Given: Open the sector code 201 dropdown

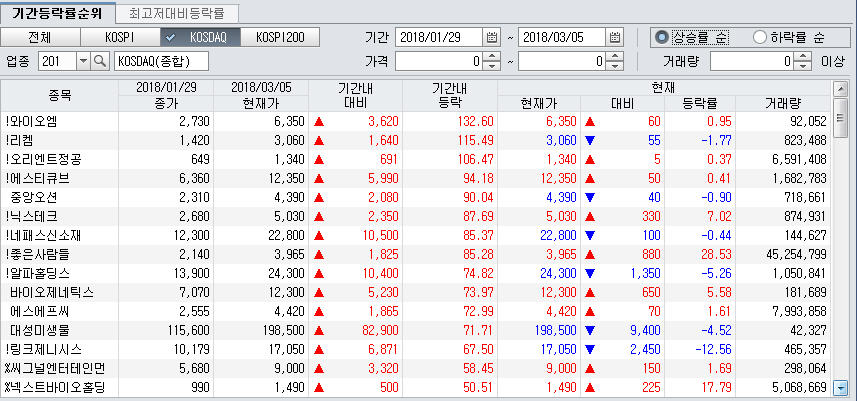Looking at the screenshot, I should [x=84, y=61].
